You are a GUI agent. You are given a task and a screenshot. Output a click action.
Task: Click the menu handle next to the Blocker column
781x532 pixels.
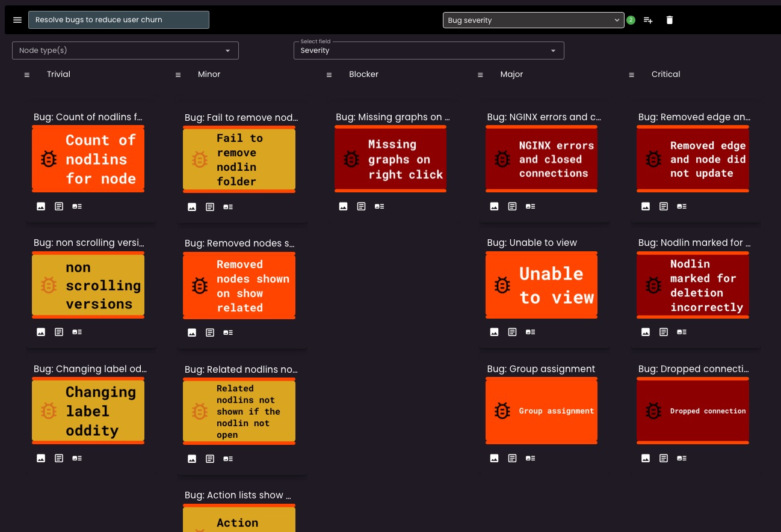pyautogui.click(x=329, y=75)
